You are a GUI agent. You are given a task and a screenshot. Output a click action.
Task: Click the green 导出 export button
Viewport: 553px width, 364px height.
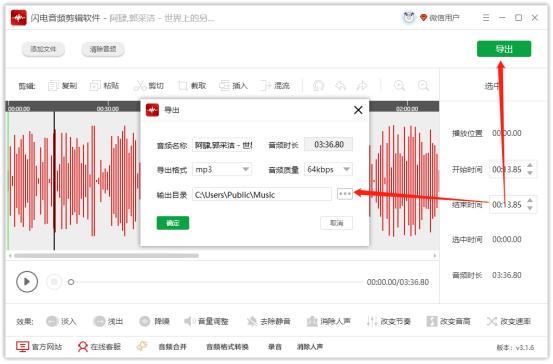[504, 49]
